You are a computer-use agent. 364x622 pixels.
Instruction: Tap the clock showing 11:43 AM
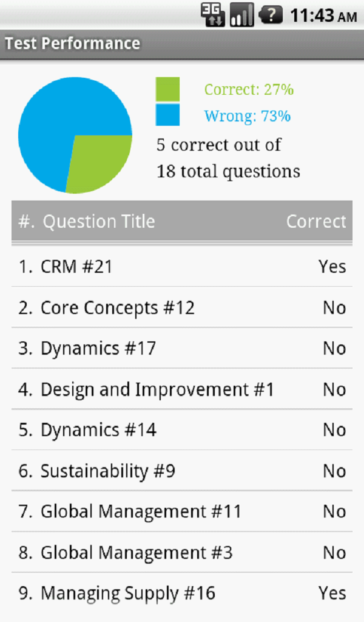[x=323, y=16]
